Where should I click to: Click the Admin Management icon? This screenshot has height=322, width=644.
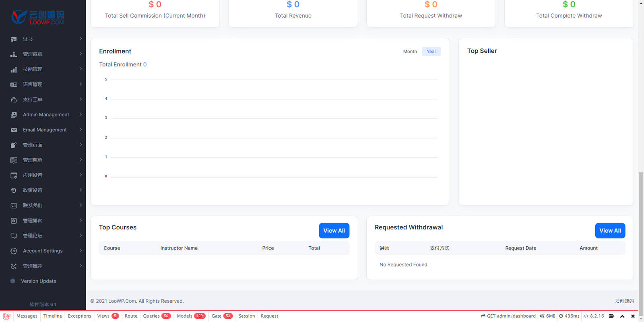tap(14, 115)
